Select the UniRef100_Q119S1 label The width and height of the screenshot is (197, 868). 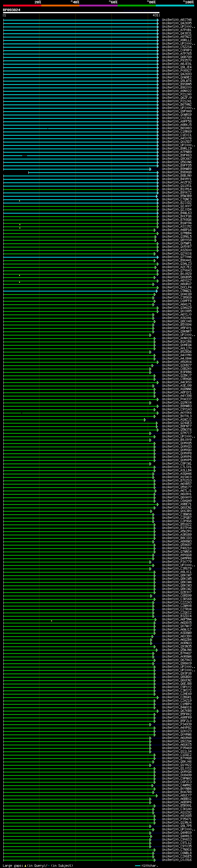[x=177, y=186]
